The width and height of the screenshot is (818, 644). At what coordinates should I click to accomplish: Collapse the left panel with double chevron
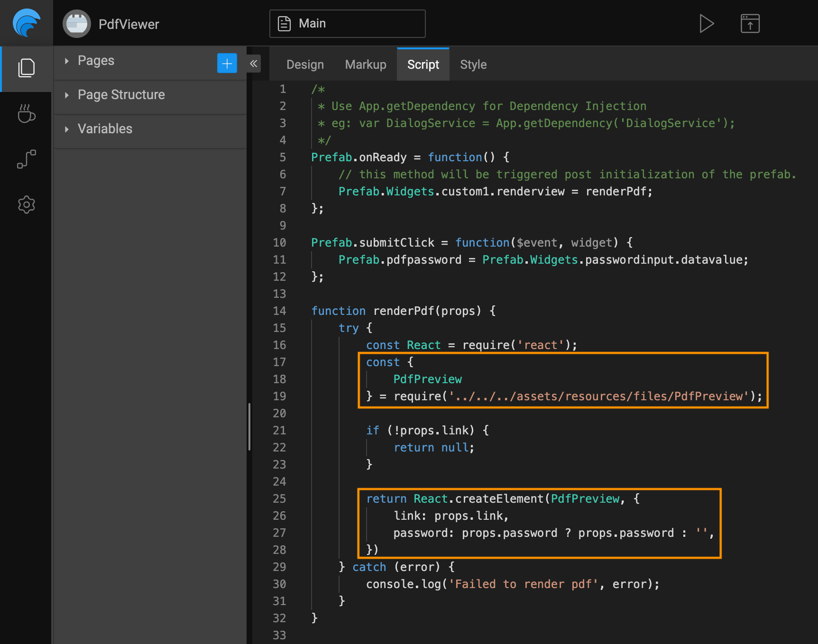tap(254, 64)
